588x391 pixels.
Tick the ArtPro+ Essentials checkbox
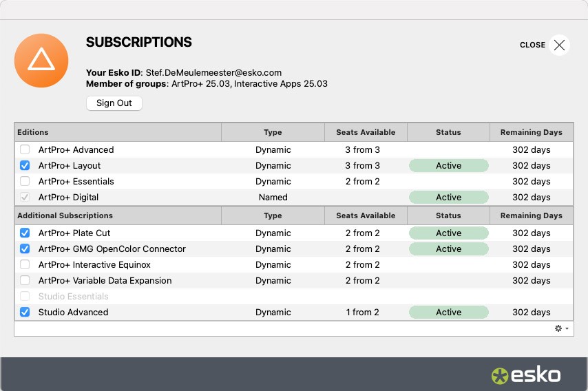point(25,181)
